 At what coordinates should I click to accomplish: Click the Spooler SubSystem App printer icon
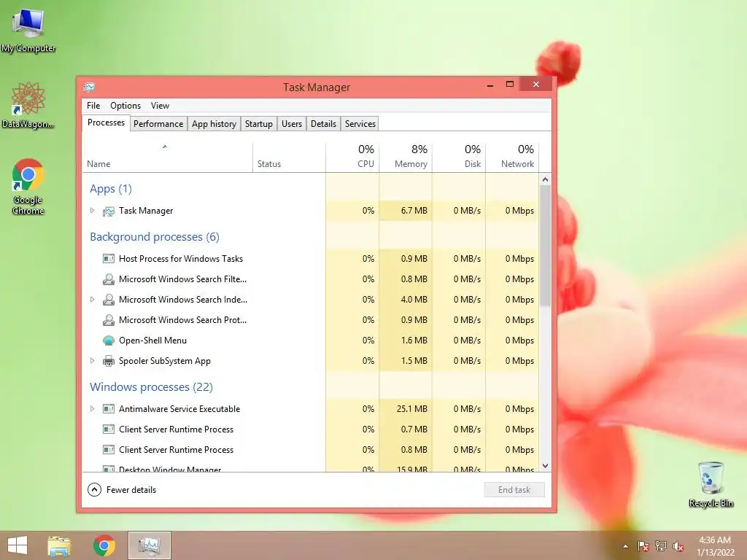coord(109,361)
